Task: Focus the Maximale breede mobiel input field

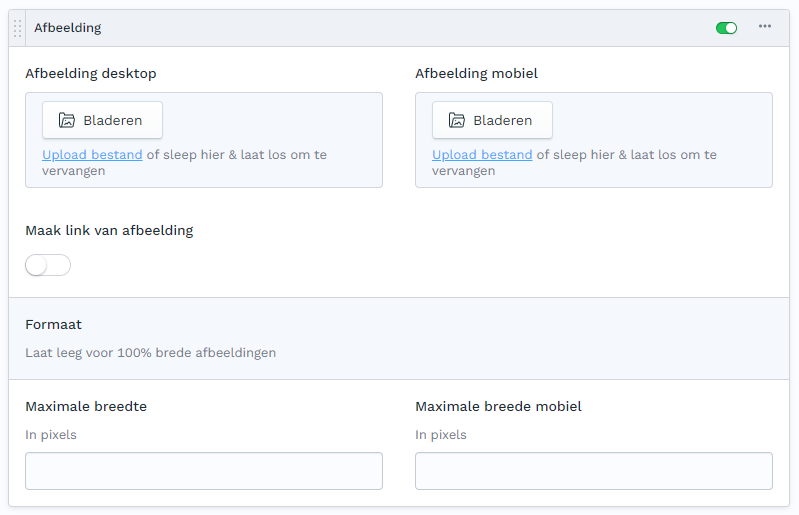Action: [x=593, y=471]
